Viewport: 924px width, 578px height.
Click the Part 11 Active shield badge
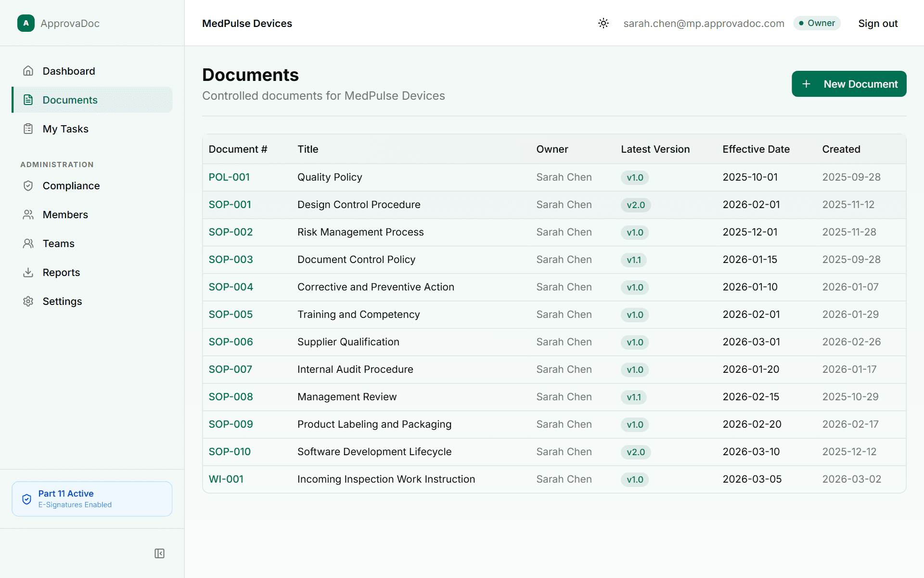click(x=27, y=499)
